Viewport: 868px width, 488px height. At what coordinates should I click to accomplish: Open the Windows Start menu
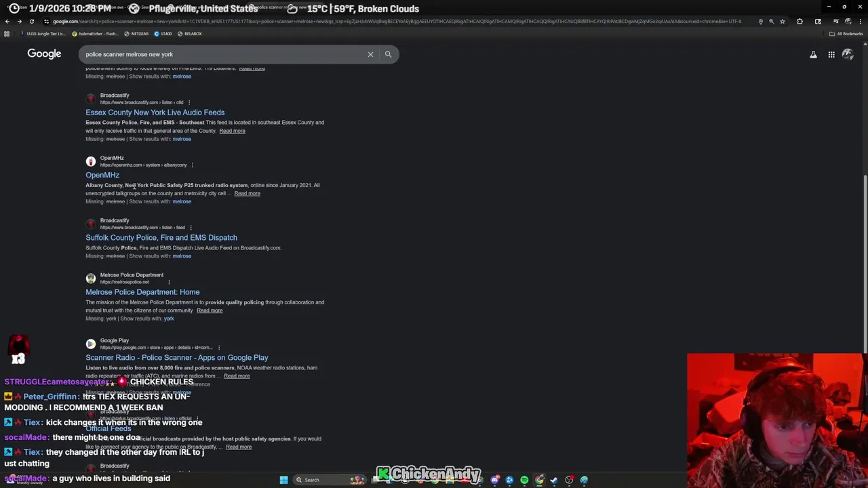coord(283,480)
